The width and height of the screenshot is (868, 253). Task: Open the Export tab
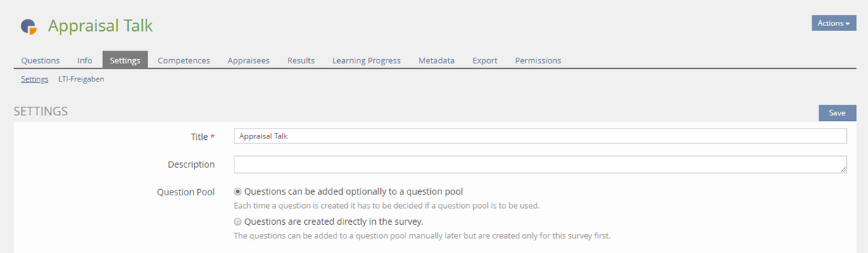(485, 60)
